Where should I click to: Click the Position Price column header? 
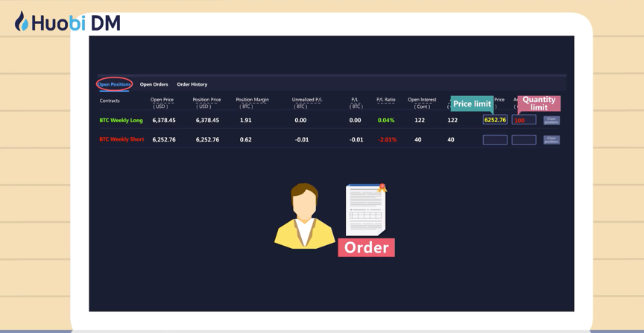(x=206, y=103)
